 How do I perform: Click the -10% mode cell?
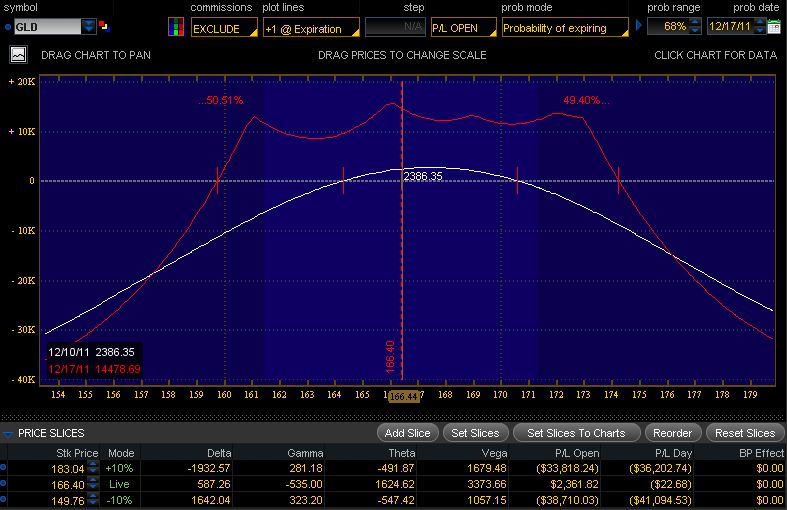[x=119, y=500]
